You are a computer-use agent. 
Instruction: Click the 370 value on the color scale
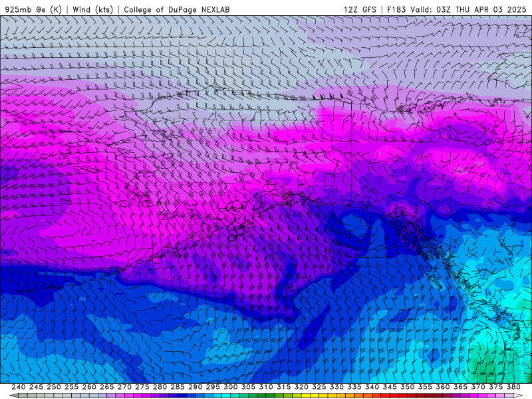pyautogui.click(x=478, y=387)
